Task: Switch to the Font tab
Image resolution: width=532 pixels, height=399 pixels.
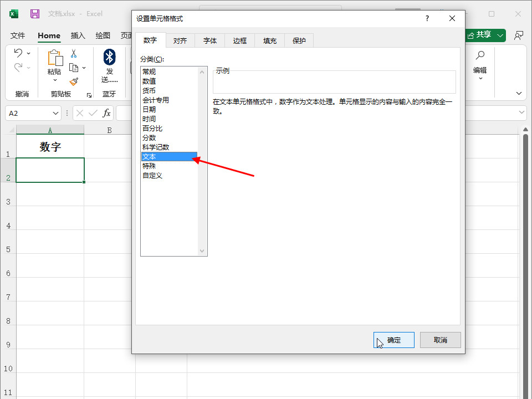Action: [209, 40]
